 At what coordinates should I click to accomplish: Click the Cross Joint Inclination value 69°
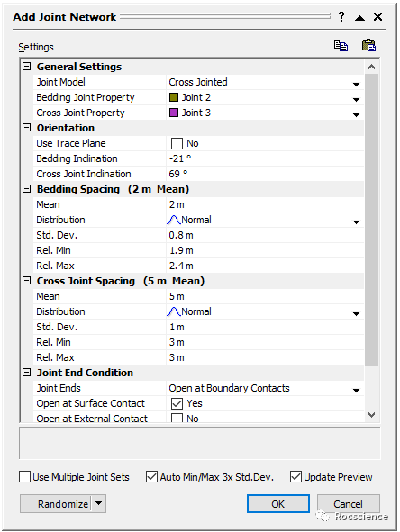178,174
